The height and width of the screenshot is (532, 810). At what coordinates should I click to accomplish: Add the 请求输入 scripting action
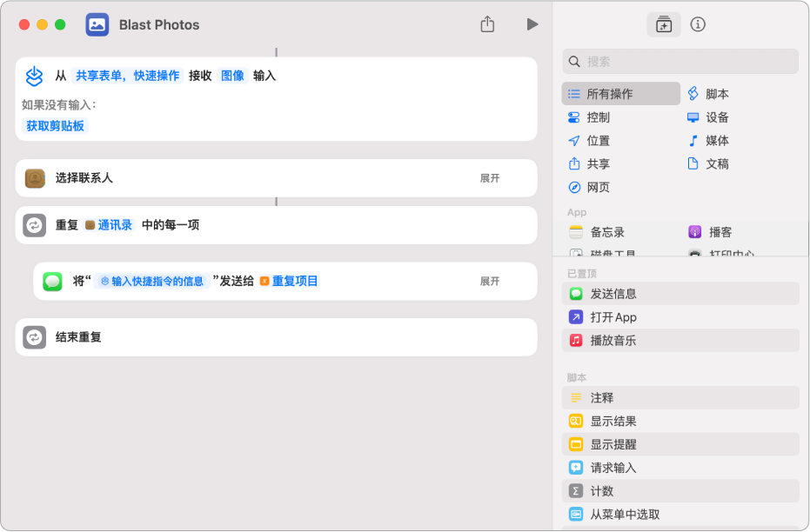(680, 468)
